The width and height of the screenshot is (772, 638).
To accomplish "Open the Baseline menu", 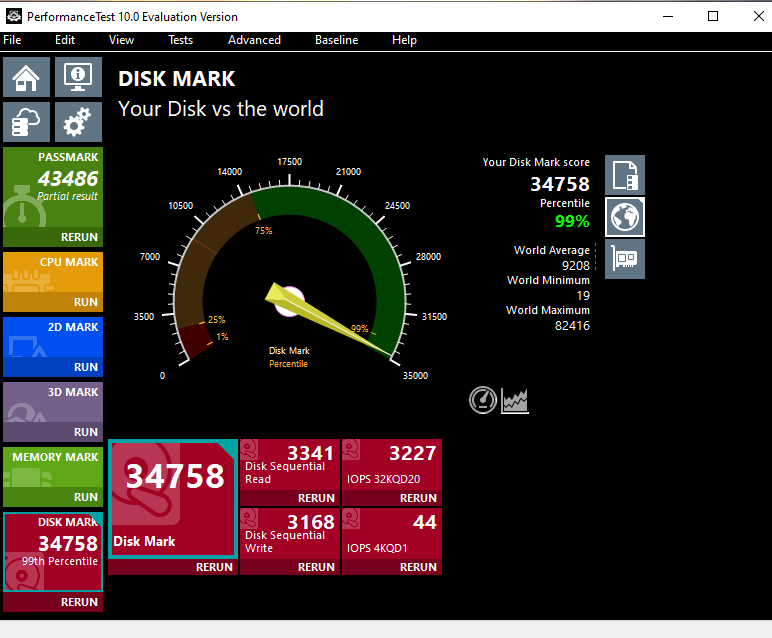I will (336, 40).
